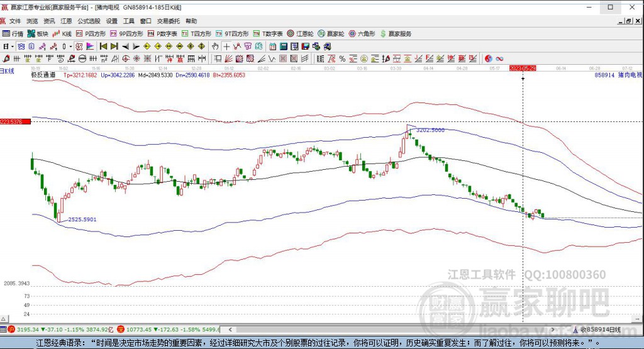644x349 pixels.
Task: Click the up triangle button at chart bottom-left
Action: point(4,319)
